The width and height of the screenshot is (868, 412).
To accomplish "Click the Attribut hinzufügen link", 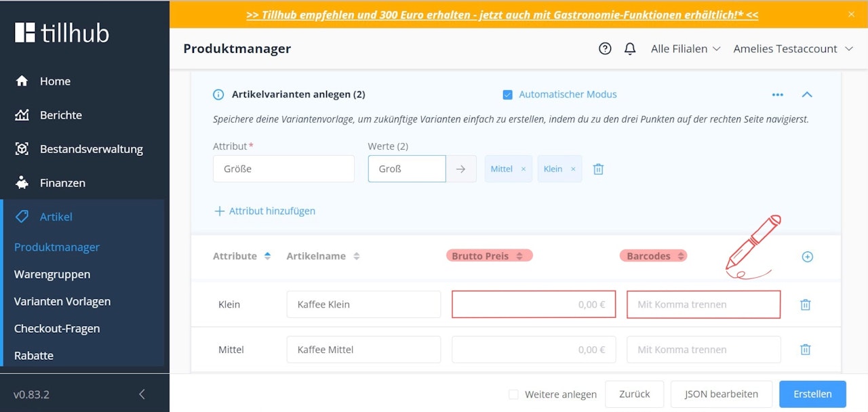I will pos(264,211).
